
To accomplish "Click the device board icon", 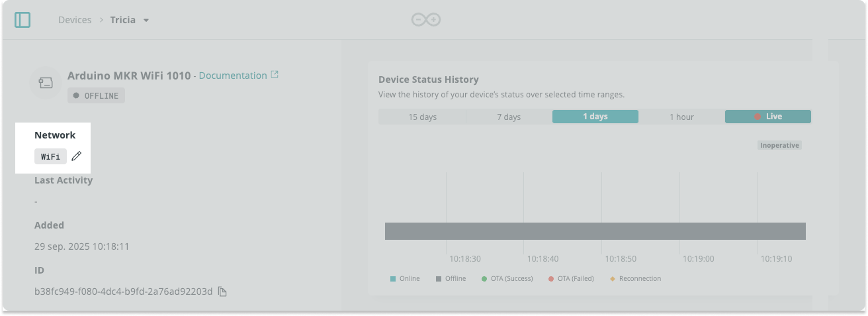I will (x=46, y=83).
